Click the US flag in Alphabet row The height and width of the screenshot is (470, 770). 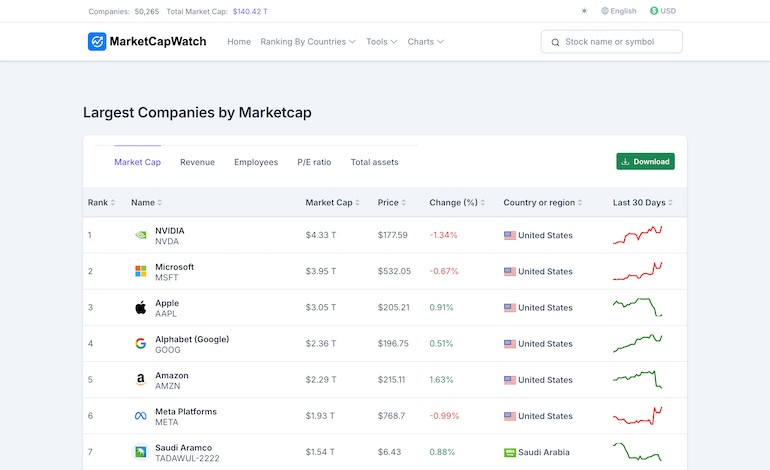[510, 344]
